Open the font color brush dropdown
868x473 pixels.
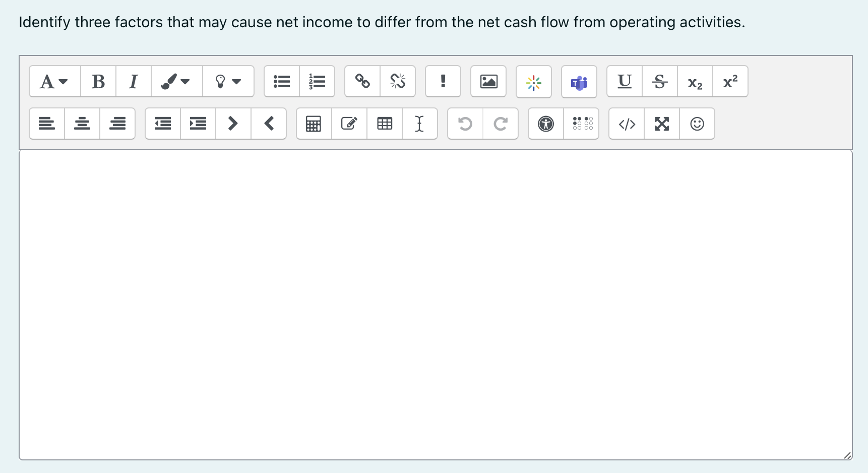[175, 81]
